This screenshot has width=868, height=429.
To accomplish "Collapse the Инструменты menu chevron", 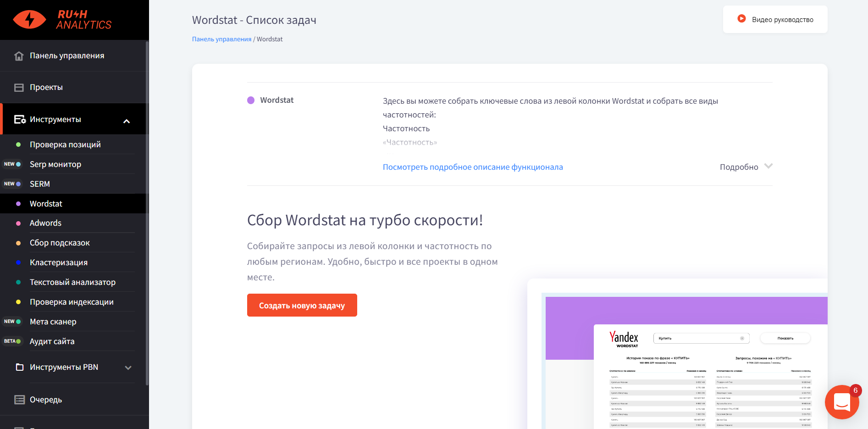I will (x=127, y=121).
